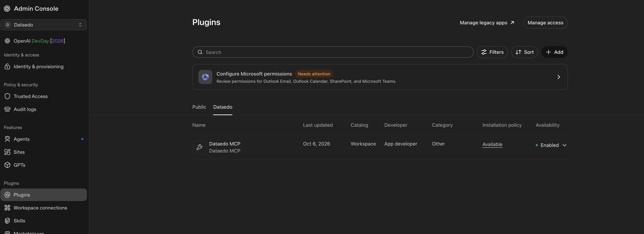
Task: Click the Dataedo MCP wrench icon
Action: click(199, 147)
